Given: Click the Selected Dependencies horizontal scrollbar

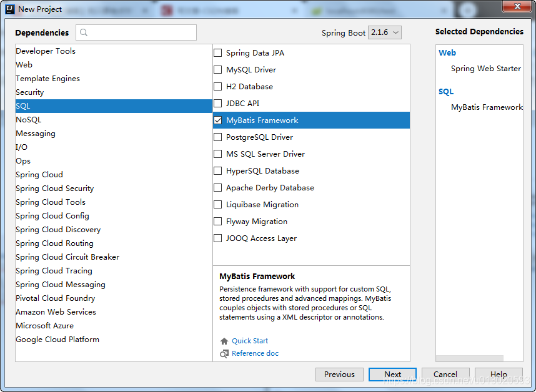Looking at the screenshot, I should point(469,358).
